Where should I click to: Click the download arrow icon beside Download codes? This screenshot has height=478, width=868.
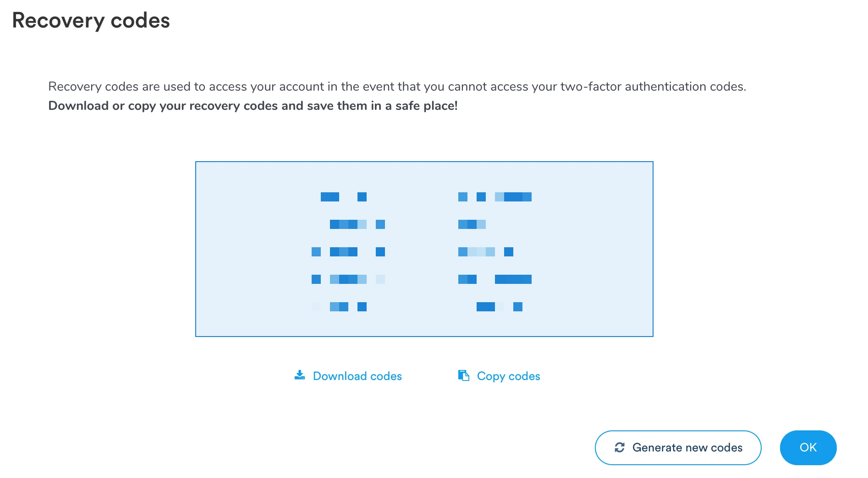point(300,375)
